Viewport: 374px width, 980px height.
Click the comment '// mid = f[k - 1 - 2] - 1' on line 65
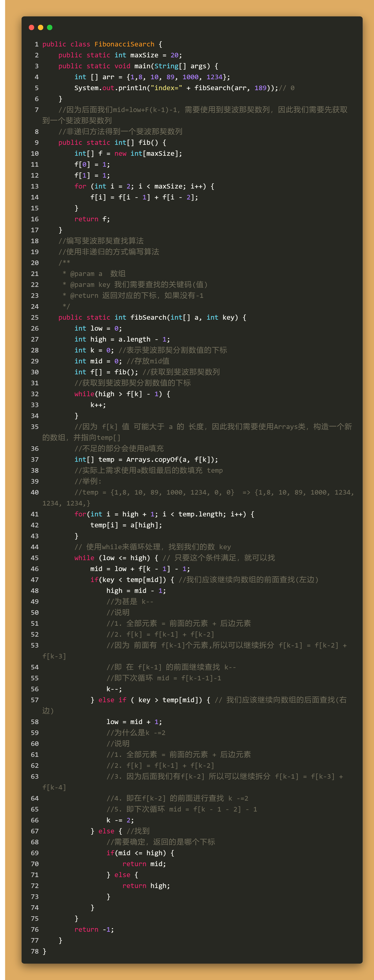point(182,809)
